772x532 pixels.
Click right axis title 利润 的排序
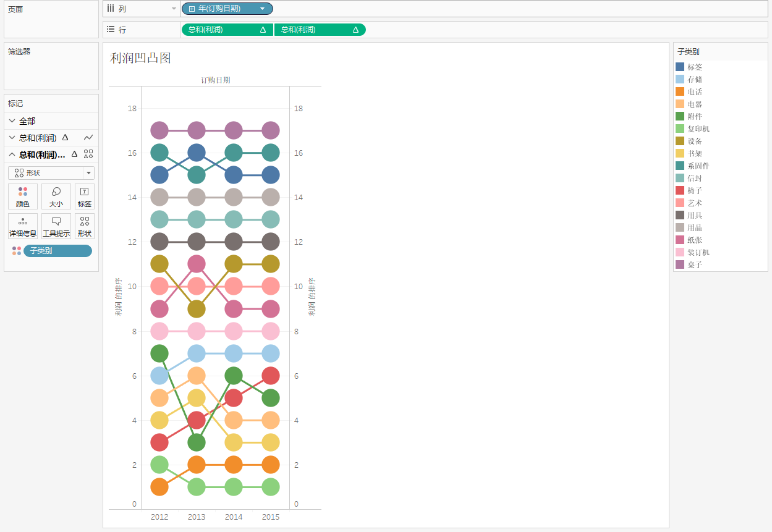click(312, 297)
